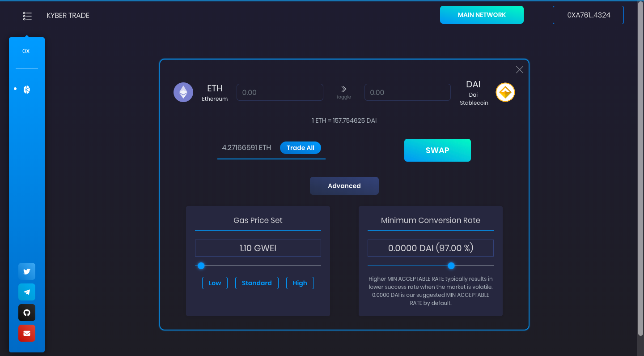Click the Gas Price Set heading
The height and width of the screenshot is (356, 644).
(258, 220)
